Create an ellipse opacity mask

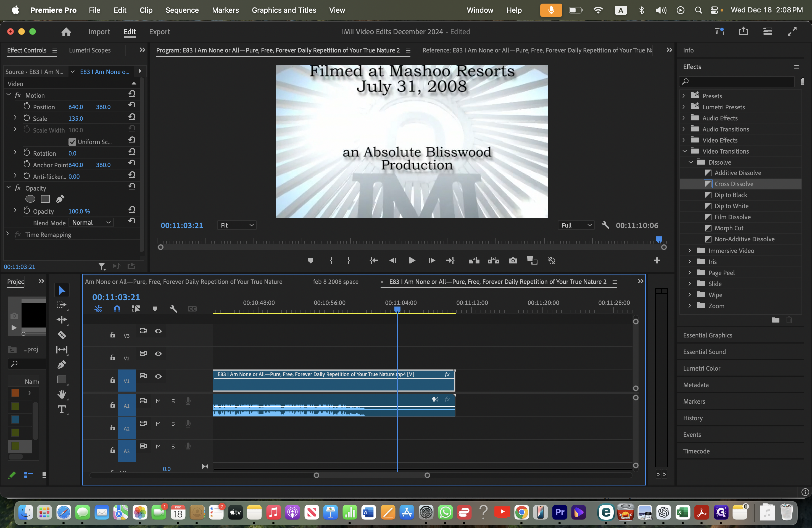30,199
